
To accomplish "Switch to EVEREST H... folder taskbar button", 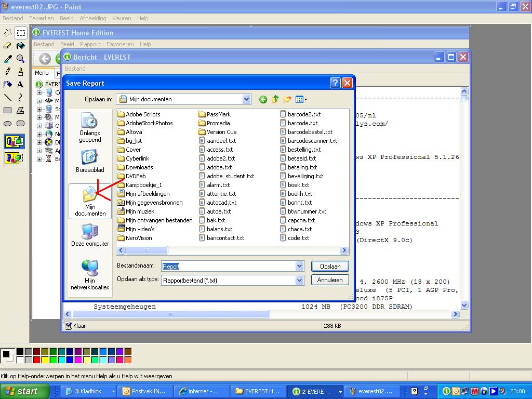I will click(x=258, y=391).
